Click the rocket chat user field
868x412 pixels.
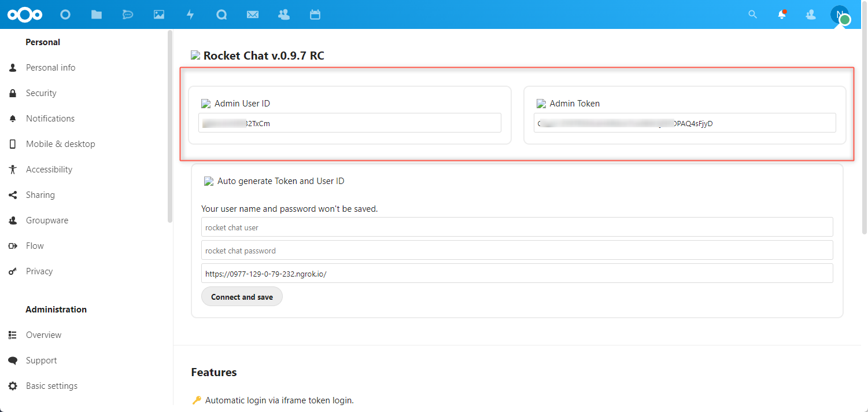tap(517, 227)
